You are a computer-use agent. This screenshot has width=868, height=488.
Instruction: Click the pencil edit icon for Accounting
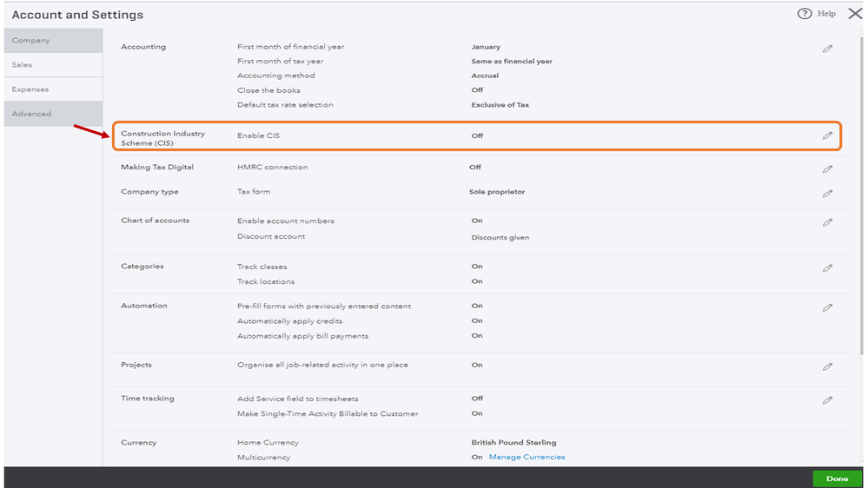coord(827,49)
